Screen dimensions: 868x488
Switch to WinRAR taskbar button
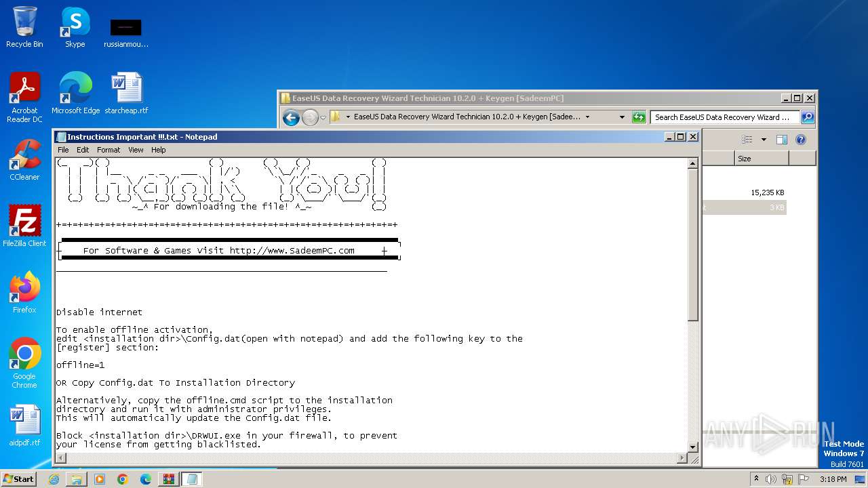point(169,479)
